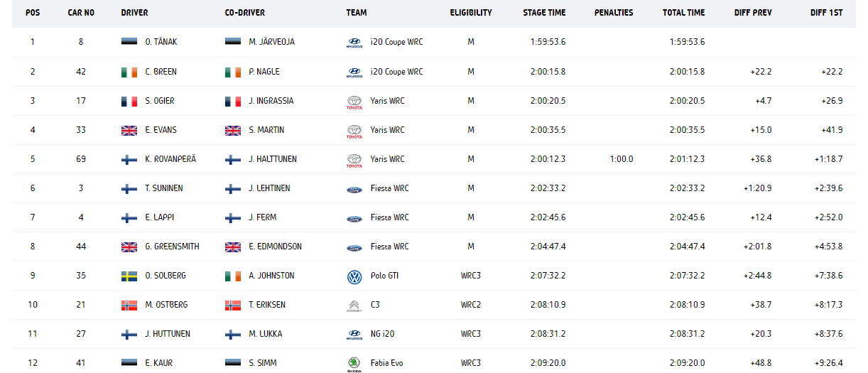The width and height of the screenshot is (868, 373).
Task: Click the Norwegian flag beside M. Ostberg
Action: pos(129,305)
